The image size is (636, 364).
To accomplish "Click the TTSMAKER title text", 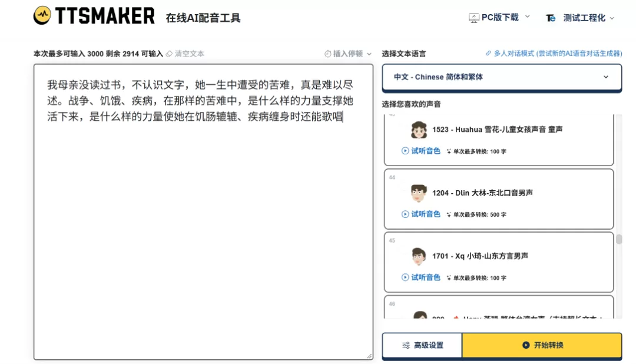I will [105, 16].
